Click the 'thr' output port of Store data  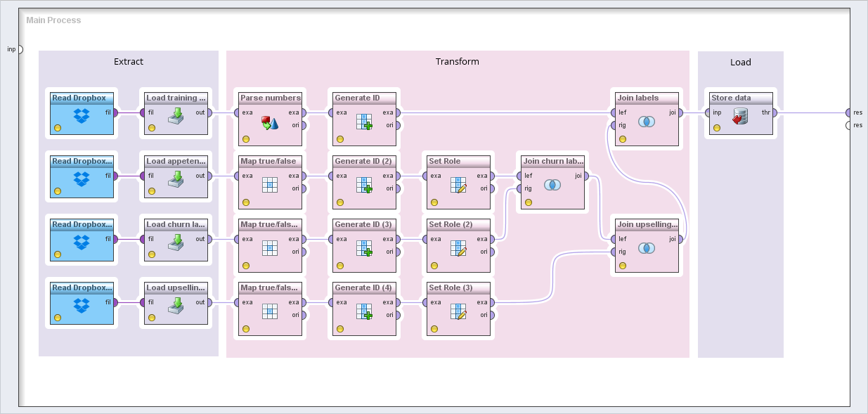pyautogui.click(x=776, y=112)
